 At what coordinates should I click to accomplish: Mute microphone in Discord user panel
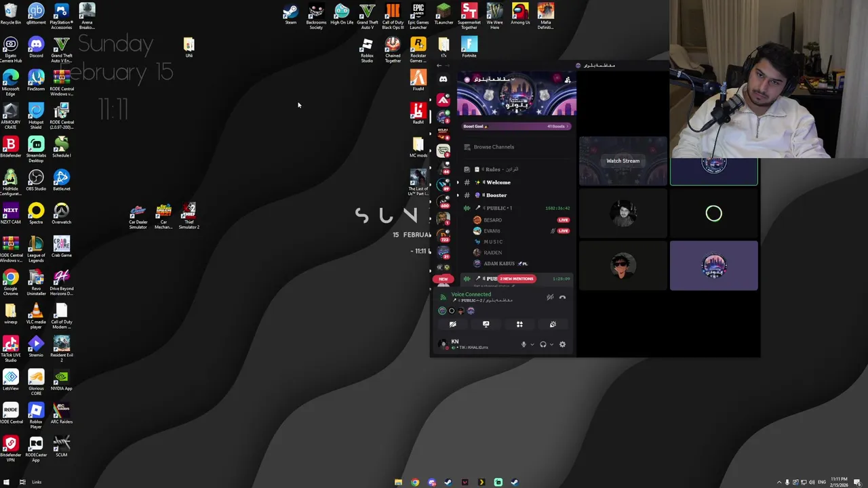[x=524, y=344]
